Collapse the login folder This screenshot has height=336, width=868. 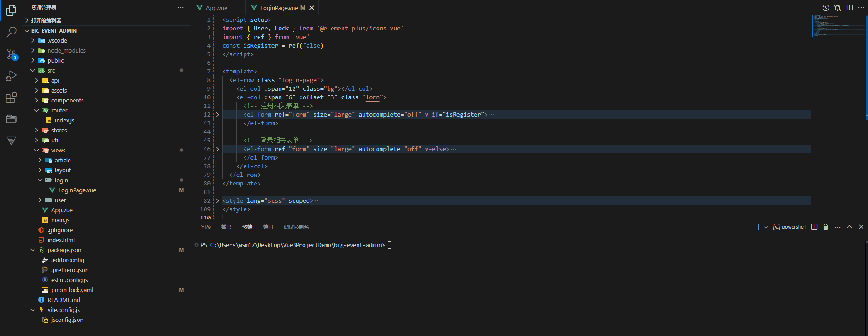pos(107,180)
